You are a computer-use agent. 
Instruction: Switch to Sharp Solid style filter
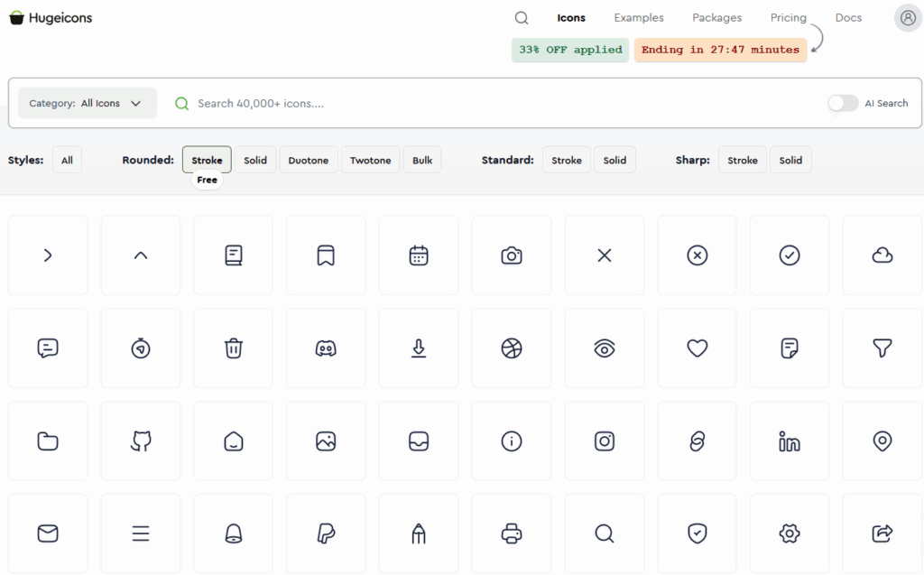(790, 160)
